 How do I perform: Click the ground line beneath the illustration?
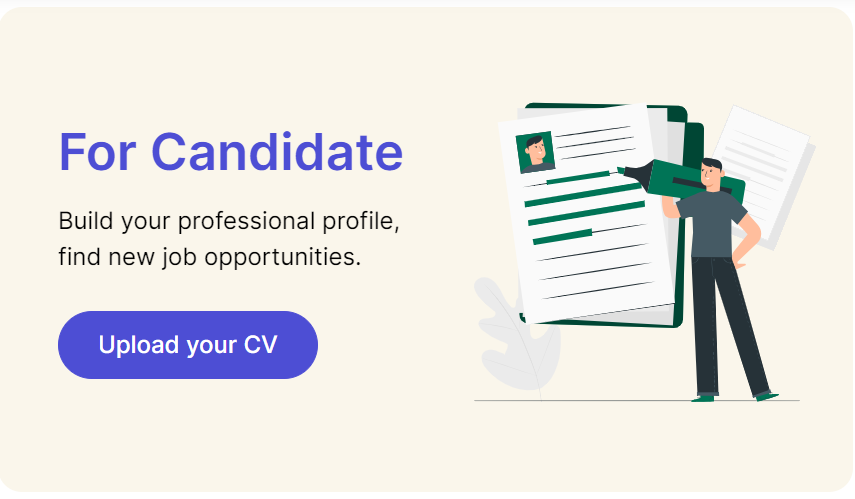[620, 401]
